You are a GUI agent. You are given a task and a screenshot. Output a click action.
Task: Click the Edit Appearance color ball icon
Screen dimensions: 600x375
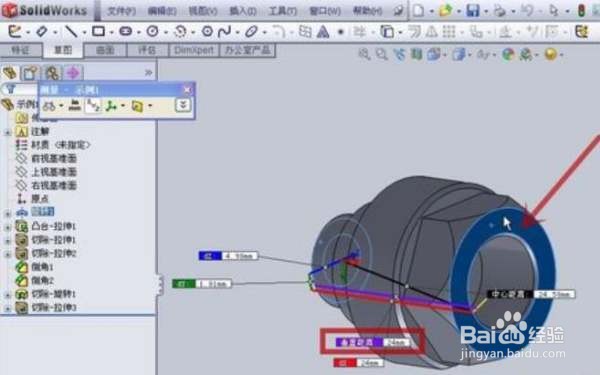pyautogui.click(x=508, y=55)
